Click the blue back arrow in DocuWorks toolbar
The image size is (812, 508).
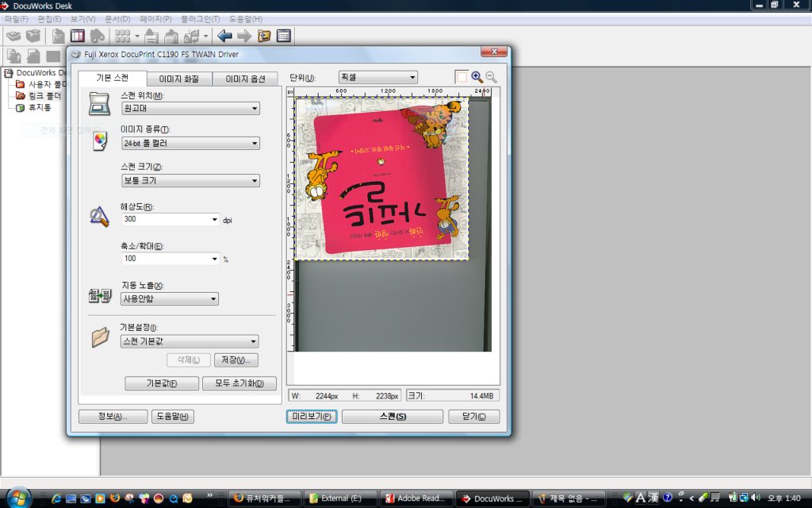click(224, 36)
